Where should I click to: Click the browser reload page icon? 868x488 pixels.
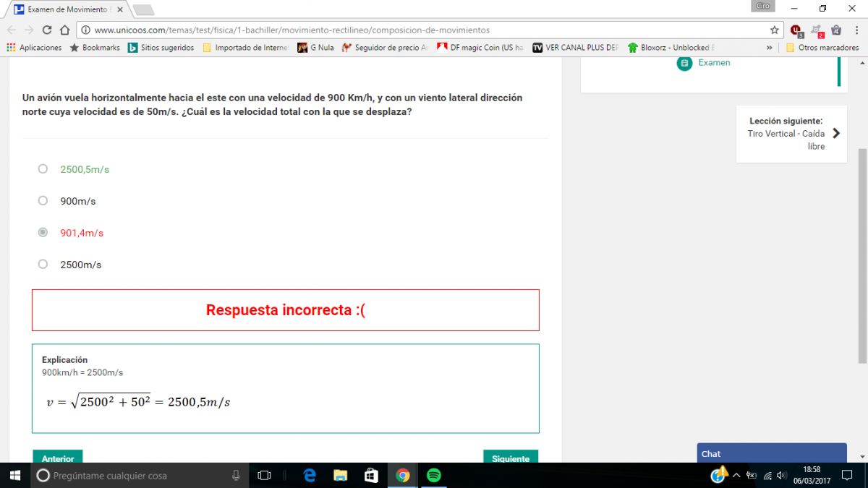click(x=47, y=30)
